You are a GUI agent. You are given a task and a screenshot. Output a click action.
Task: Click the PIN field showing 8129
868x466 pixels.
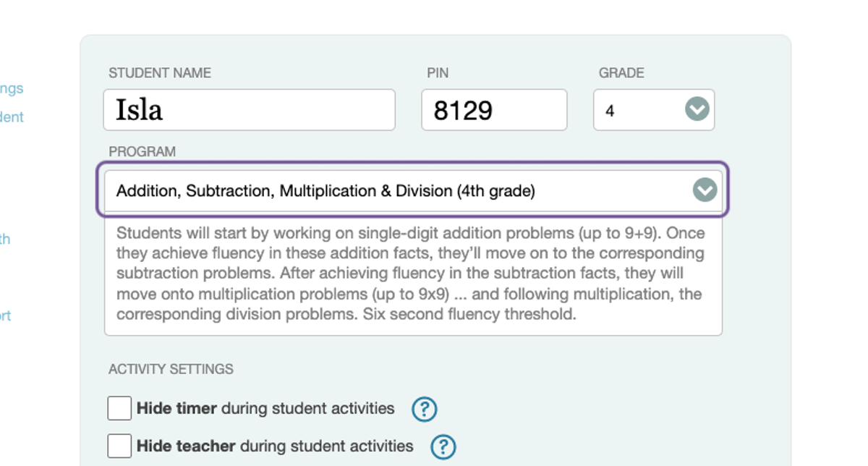pos(494,110)
